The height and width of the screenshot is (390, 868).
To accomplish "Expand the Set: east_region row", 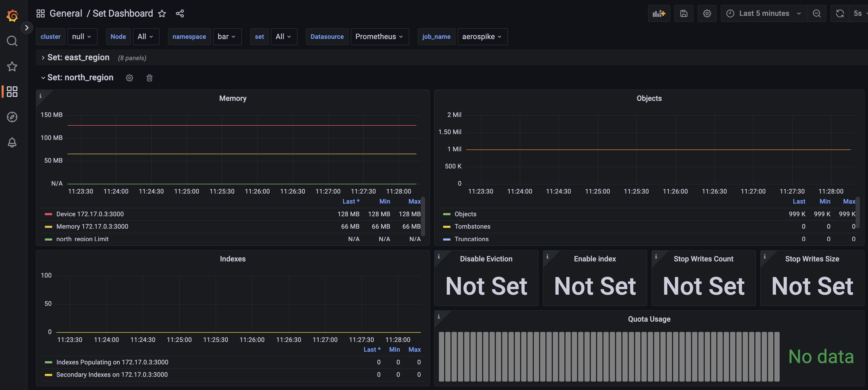I will click(78, 58).
